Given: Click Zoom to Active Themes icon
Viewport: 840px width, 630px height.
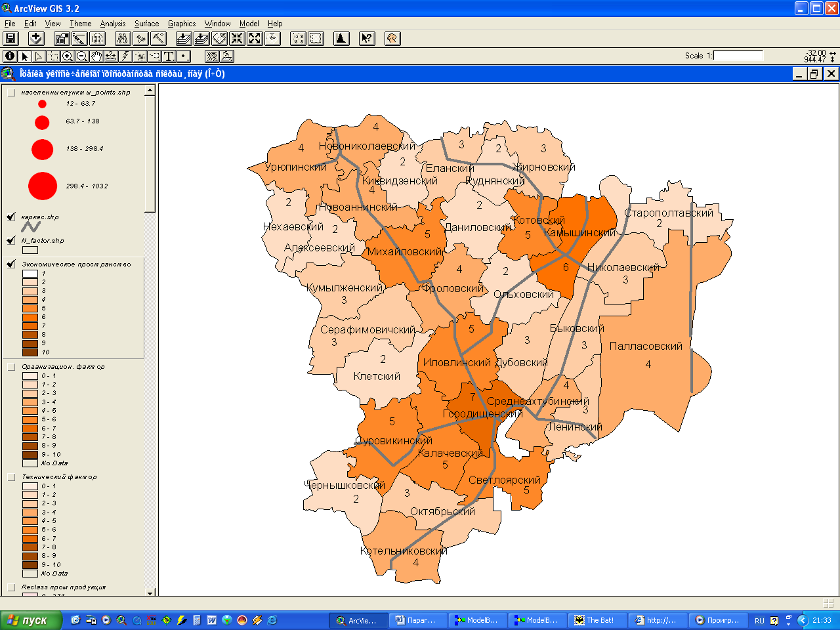Looking at the screenshot, I should point(201,39).
